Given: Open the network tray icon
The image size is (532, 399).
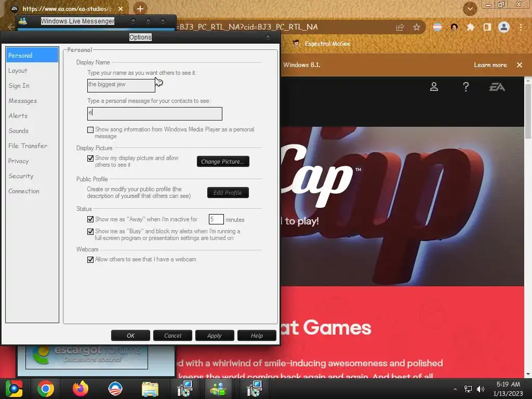Looking at the screenshot, I should click(468, 389).
